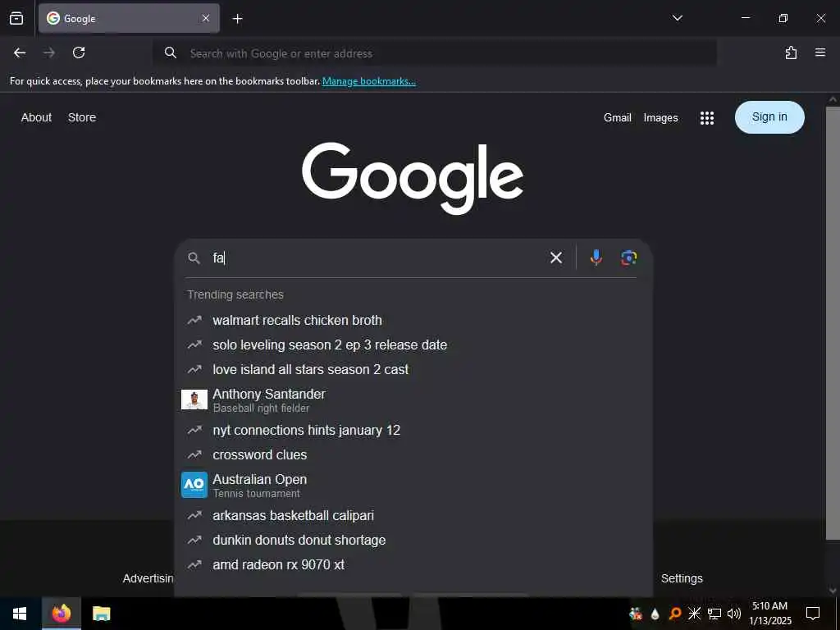Screen dimensions: 840x630
Task: Click the Firefox taskbar icon
Action: click(62, 614)
